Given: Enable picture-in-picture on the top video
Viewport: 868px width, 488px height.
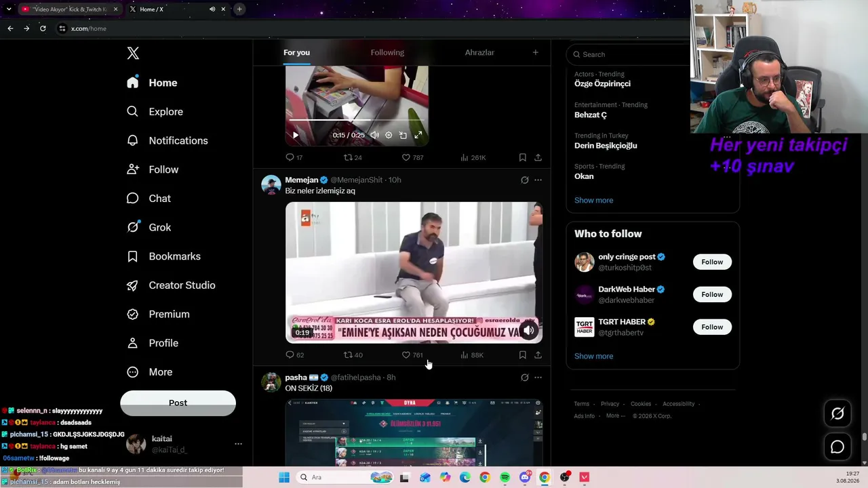Looking at the screenshot, I should point(403,135).
